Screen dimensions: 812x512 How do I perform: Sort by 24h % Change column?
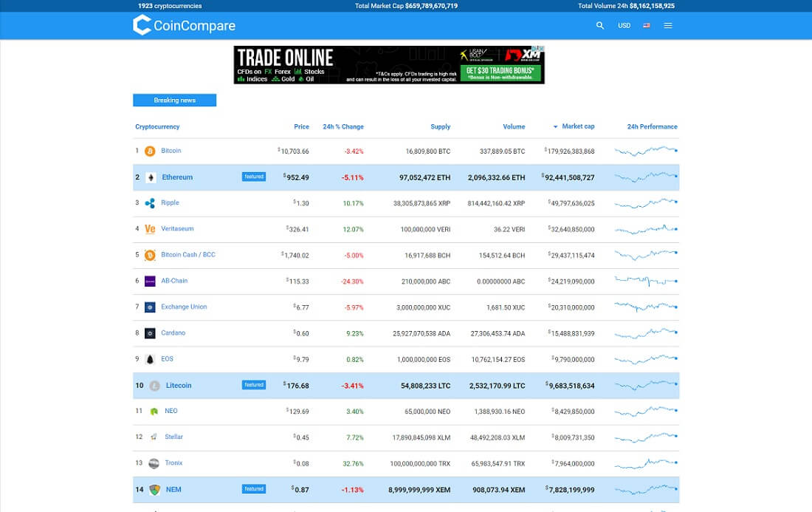[x=343, y=126]
